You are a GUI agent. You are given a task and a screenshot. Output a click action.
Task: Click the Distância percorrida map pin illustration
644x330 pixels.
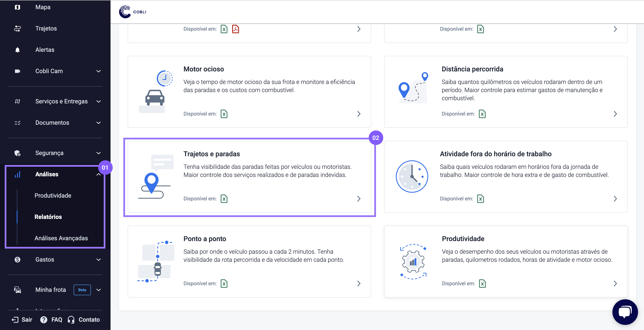413,88
